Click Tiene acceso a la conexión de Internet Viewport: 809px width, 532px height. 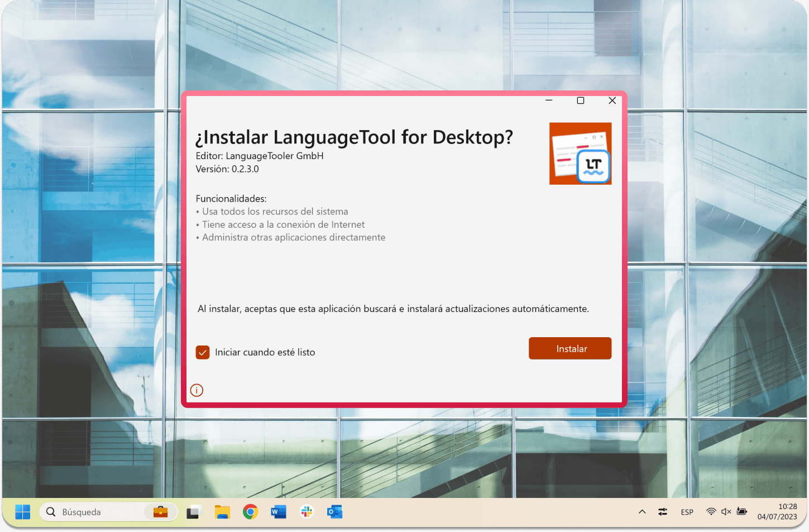coord(284,224)
